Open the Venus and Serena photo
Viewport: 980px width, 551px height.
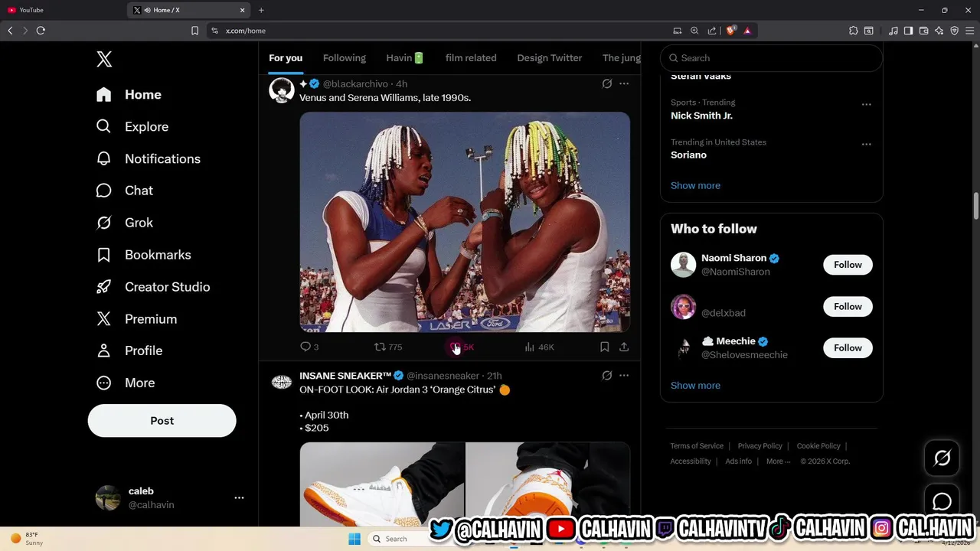(465, 222)
